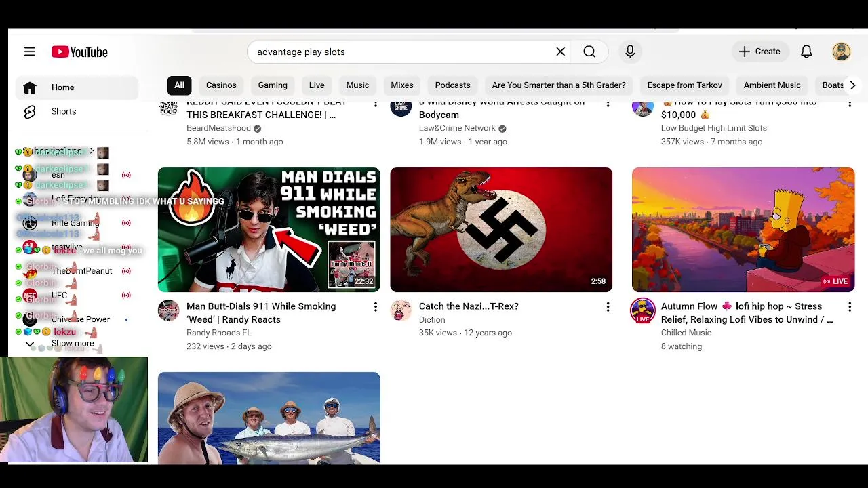The width and height of the screenshot is (868, 488).
Task: Open more options for the slots video
Action: (x=849, y=104)
